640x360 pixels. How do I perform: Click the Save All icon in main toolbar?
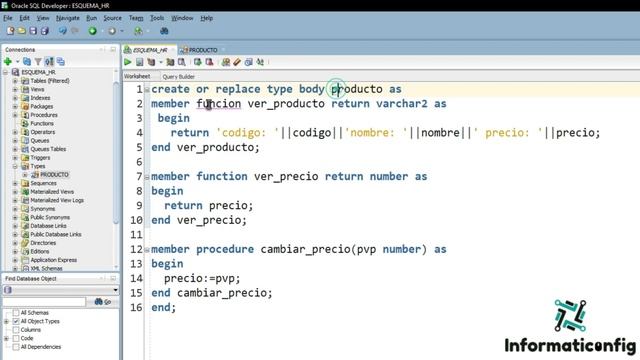(44, 31)
